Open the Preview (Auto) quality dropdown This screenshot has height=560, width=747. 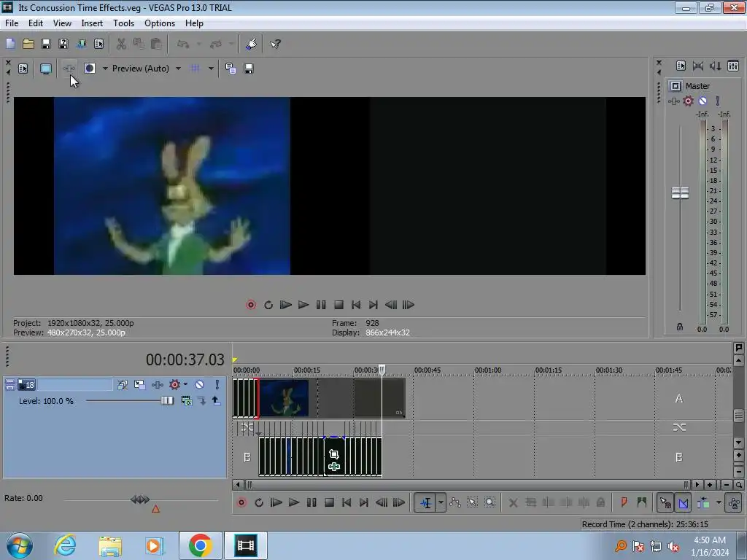(178, 69)
